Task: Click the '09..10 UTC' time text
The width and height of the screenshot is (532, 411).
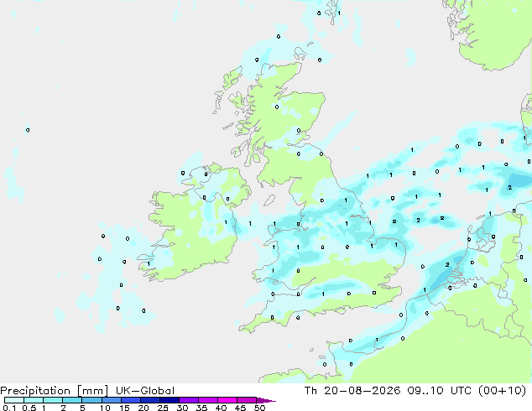Action: click(x=440, y=391)
